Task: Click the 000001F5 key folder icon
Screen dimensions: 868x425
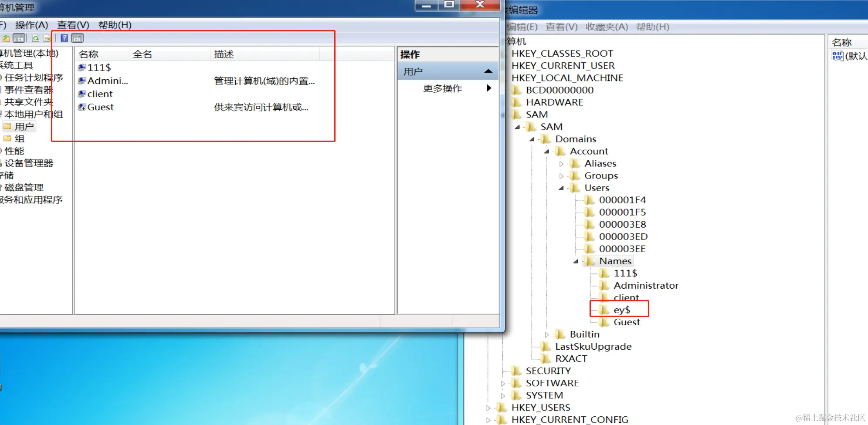Action: coord(590,212)
